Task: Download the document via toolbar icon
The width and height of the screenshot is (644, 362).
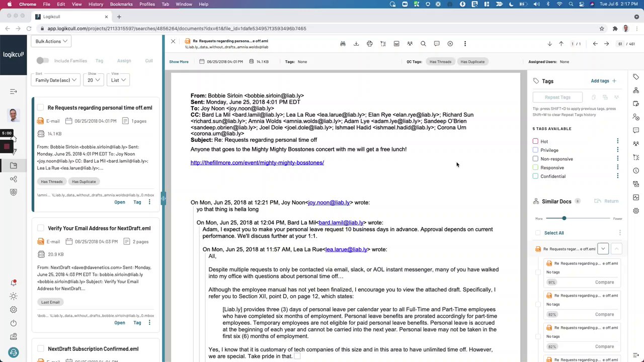Action: coord(356,44)
